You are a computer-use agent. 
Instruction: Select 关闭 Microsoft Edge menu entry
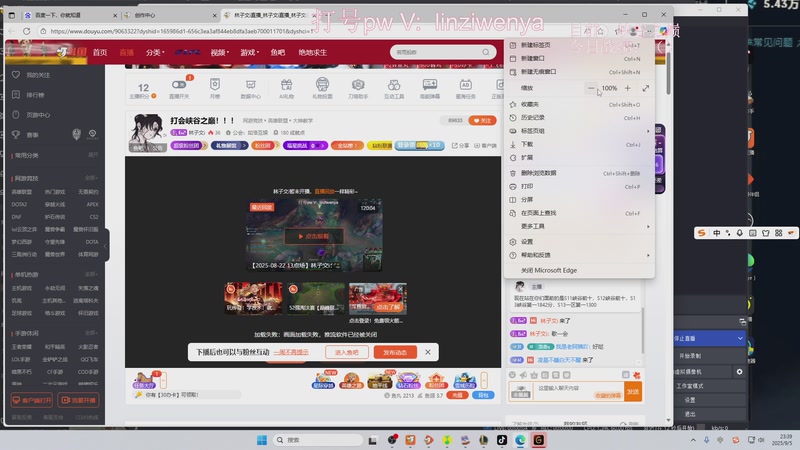point(579,270)
